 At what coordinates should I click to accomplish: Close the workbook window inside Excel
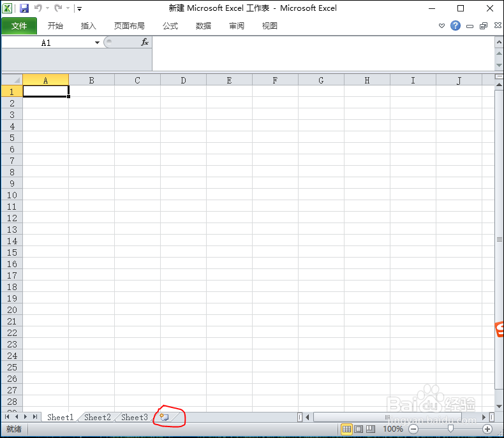[x=498, y=26]
